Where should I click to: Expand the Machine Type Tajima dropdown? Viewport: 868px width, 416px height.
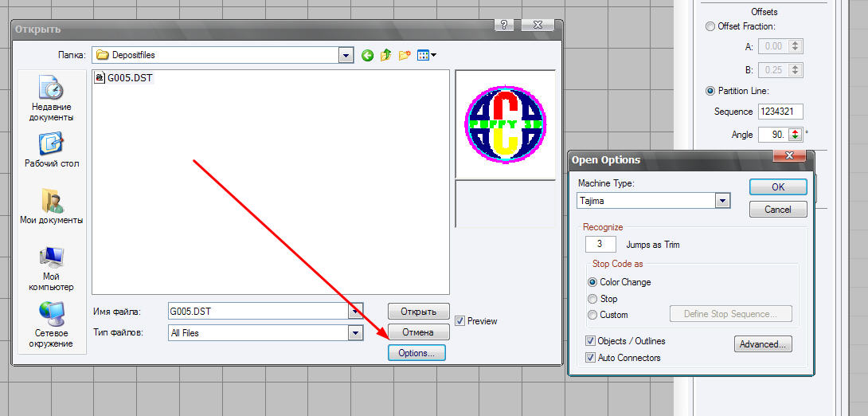pyautogui.click(x=723, y=201)
